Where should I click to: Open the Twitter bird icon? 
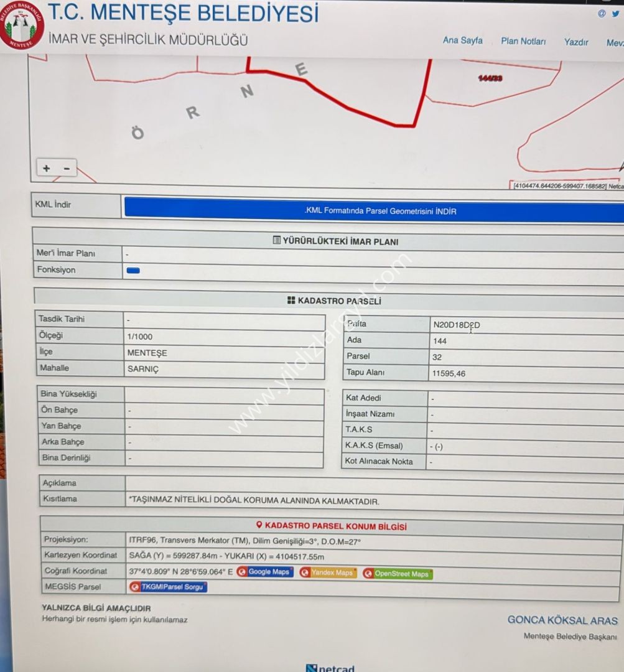[615, 14]
